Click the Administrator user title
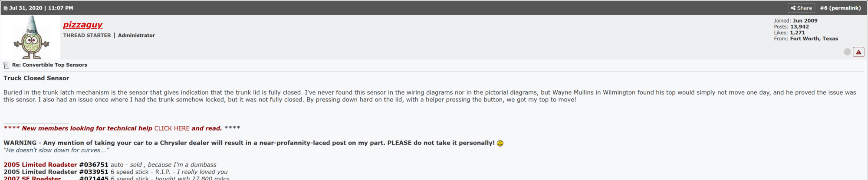This screenshot has width=868, height=180. [x=136, y=36]
